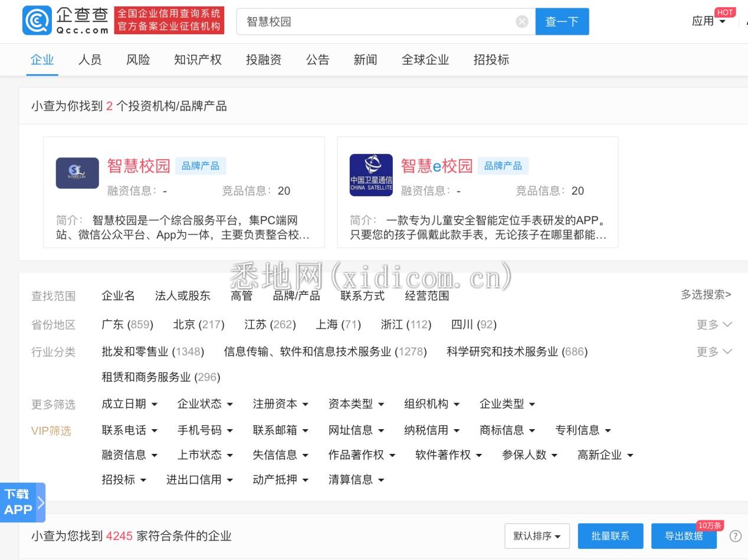Switch to the 招投标 tab

point(491,60)
